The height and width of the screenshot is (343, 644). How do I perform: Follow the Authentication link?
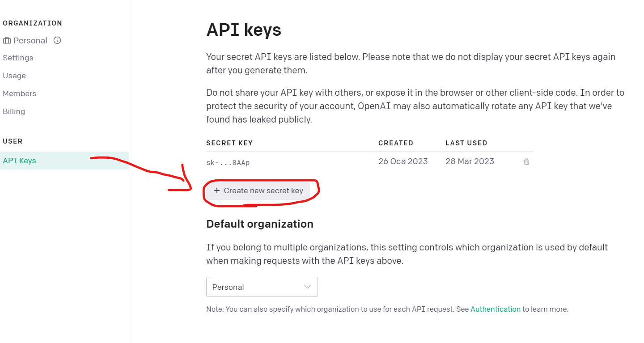(496, 309)
